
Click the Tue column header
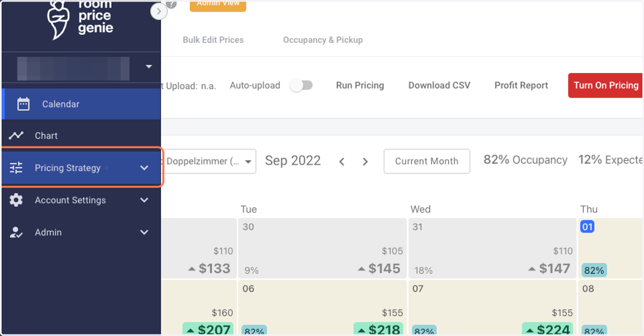pos(248,209)
